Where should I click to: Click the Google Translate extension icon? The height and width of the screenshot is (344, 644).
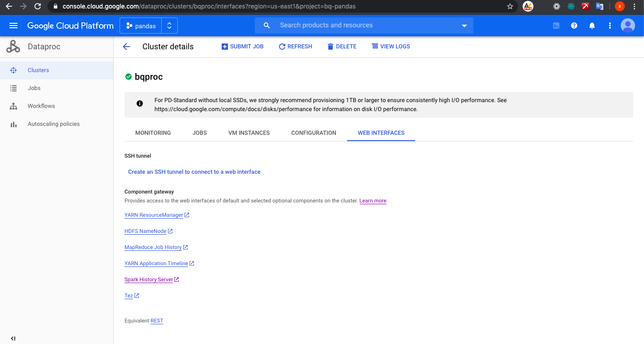tap(600, 6)
